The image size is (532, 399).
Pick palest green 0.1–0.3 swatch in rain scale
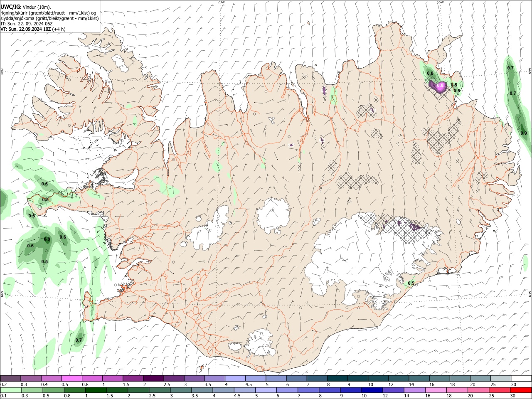11,390
